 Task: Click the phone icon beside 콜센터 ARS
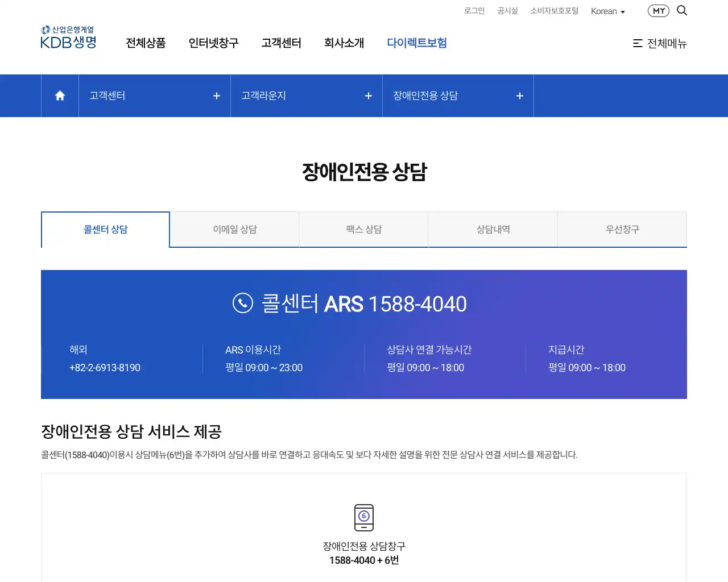pyautogui.click(x=243, y=303)
